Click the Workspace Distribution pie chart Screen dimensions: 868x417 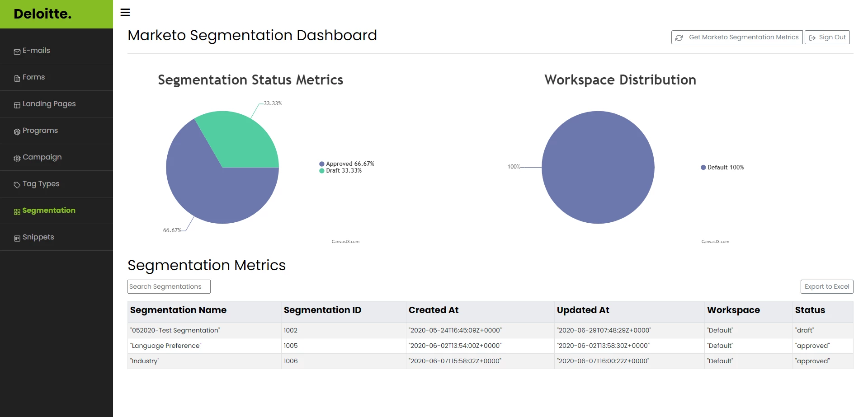598,167
